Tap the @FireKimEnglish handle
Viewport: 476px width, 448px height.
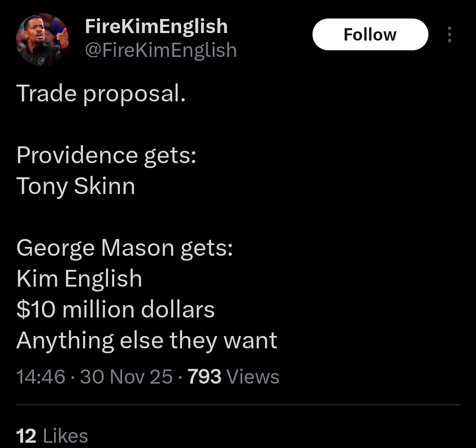[160, 50]
